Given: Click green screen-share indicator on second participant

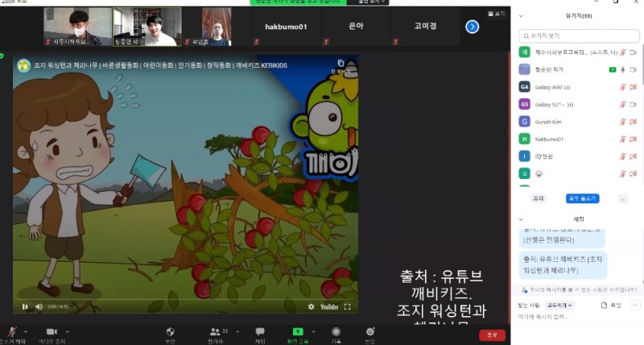Looking at the screenshot, I should tap(613, 70).
